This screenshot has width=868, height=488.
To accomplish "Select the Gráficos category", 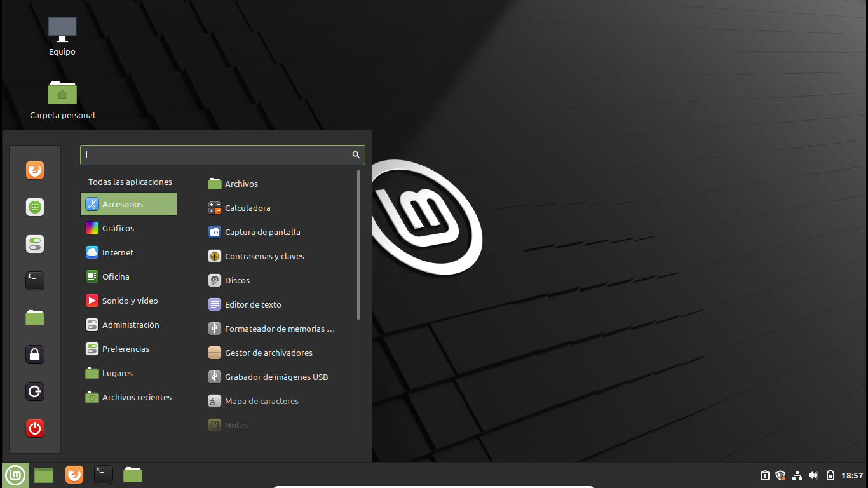I will pyautogui.click(x=128, y=228).
